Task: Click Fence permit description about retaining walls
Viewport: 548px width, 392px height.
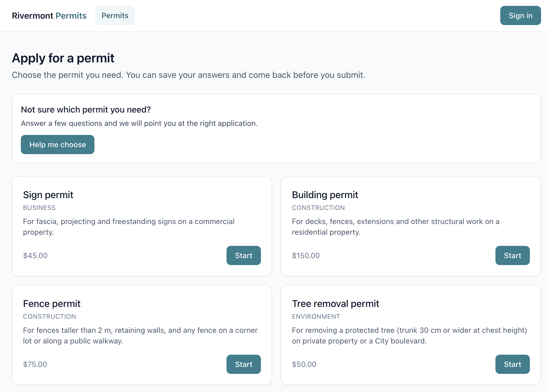Action: tap(140, 335)
